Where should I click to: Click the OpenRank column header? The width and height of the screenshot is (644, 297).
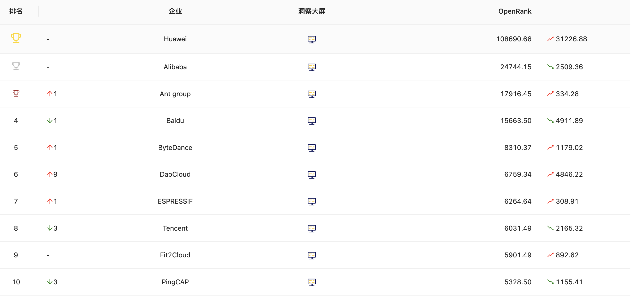click(515, 11)
